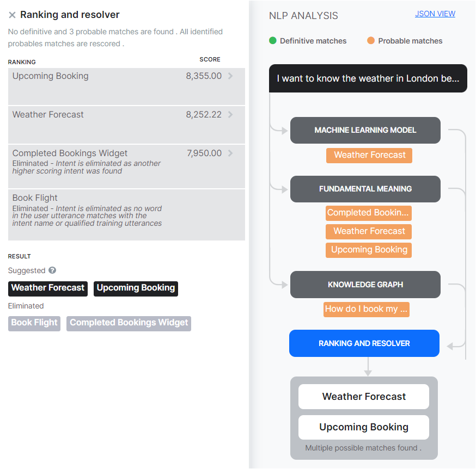
Task: Select the suggested Weather Forecast dark chip
Action: tap(48, 288)
